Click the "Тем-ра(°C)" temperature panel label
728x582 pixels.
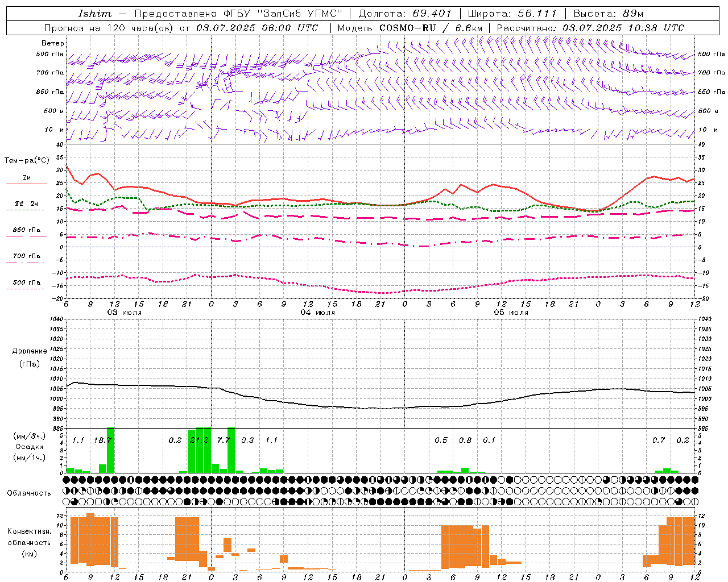pos(27,161)
